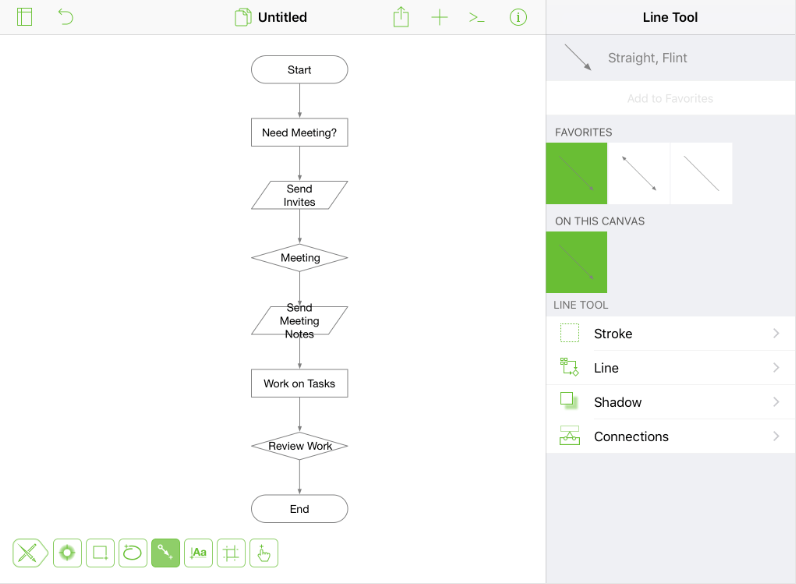
Task: Activate the pointing-hand action tool
Action: click(264, 552)
